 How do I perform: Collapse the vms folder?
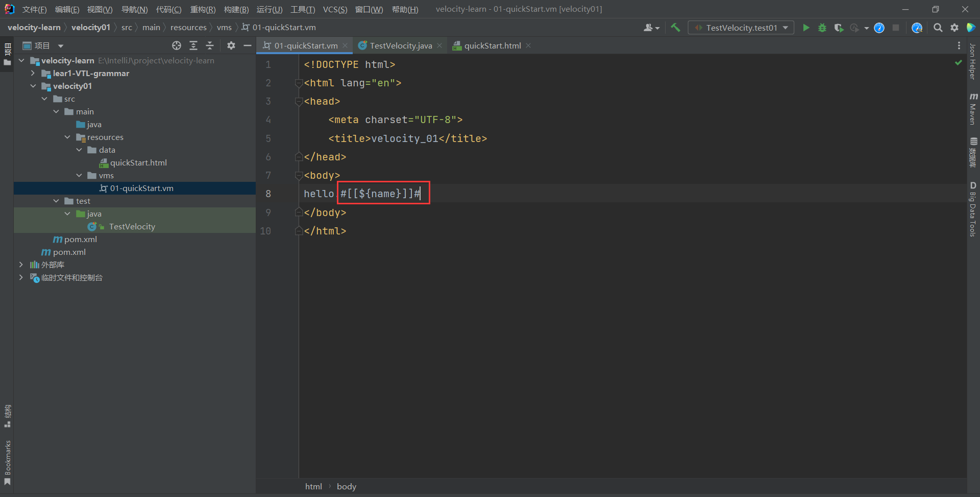pyautogui.click(x=79, y=175)
